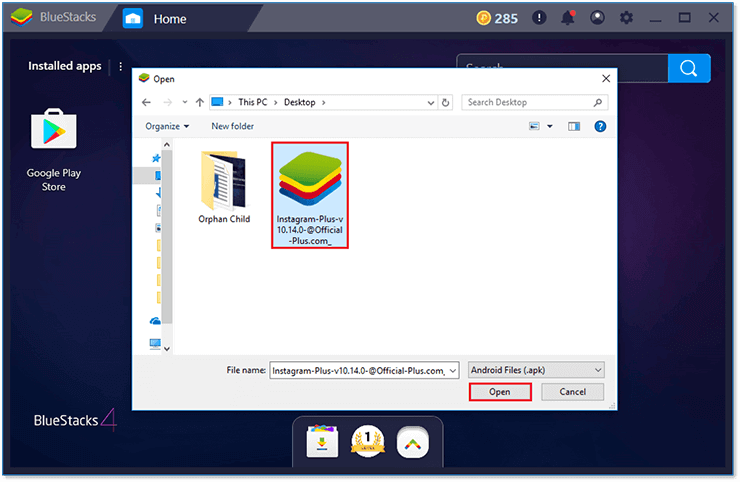Refresh the Desktop folder listing
Screen dimensions: 740x482
coord(445,102)
